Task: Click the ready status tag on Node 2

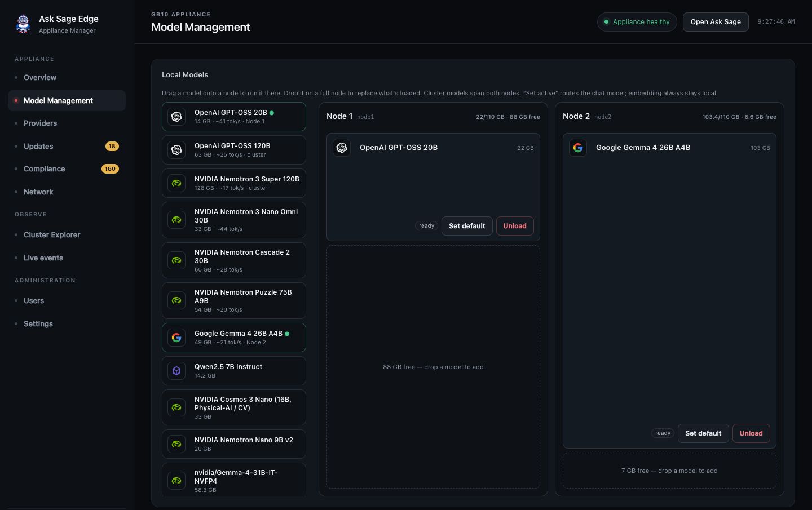Action: pyautogui.click(x=663, y=433)
